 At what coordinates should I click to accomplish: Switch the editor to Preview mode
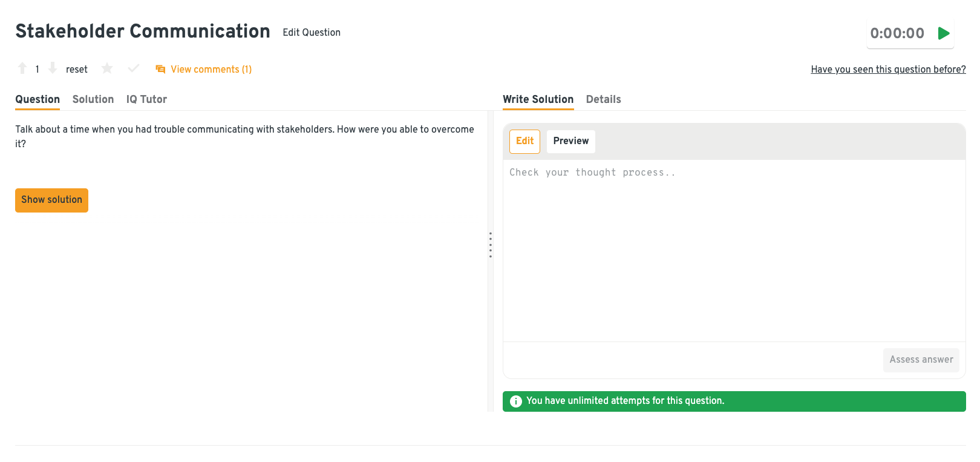(570, 141)
